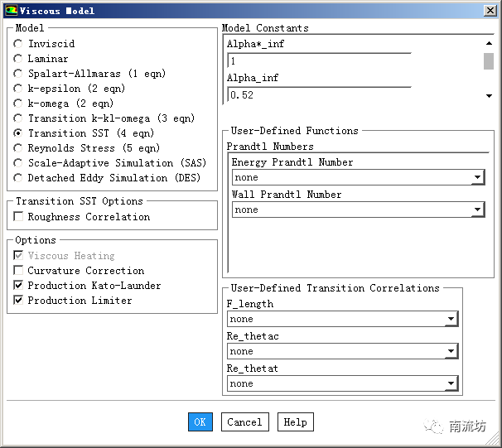This screenshot has width=502, height=448.
Task: Select the Inviscid model radio button
Action: click(x=18, y=44)
